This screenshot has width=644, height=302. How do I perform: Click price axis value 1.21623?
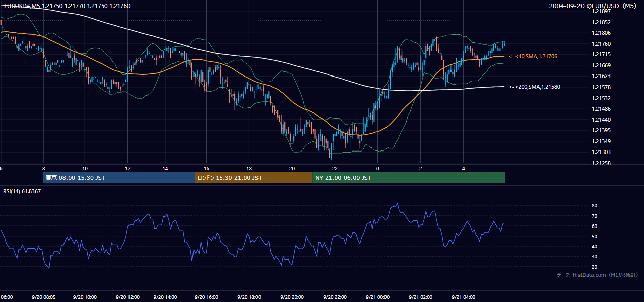click(602, 76)
